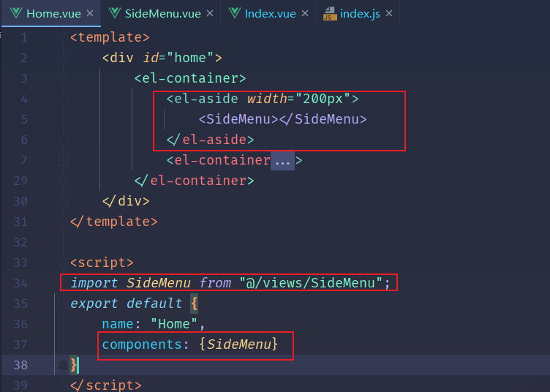This screenshot has height=392, width=550.
Task: Close the Index.vue editor tab
Action: 305,13
